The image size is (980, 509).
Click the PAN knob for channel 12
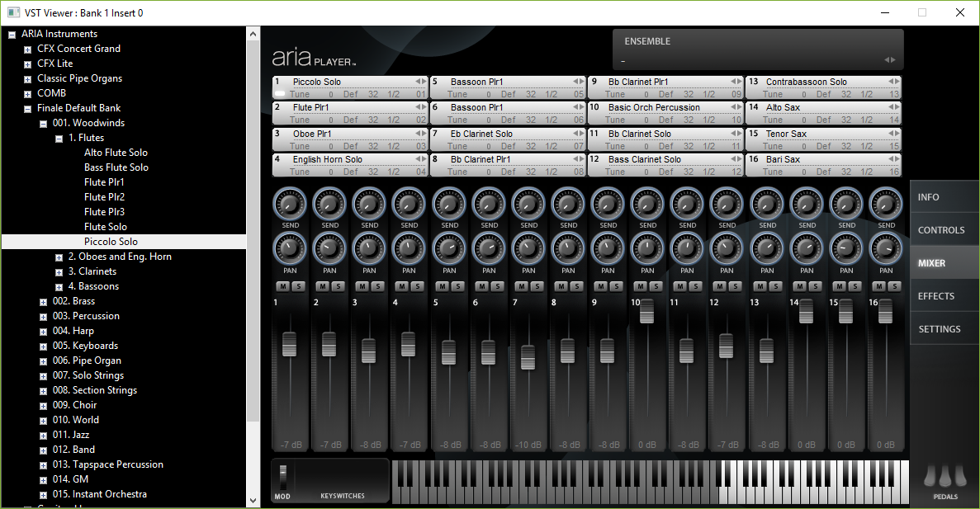coord(727,248)
